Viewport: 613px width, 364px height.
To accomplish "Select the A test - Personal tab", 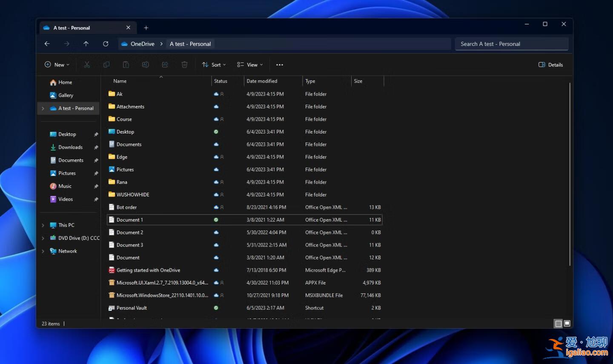I will point(72,28).
